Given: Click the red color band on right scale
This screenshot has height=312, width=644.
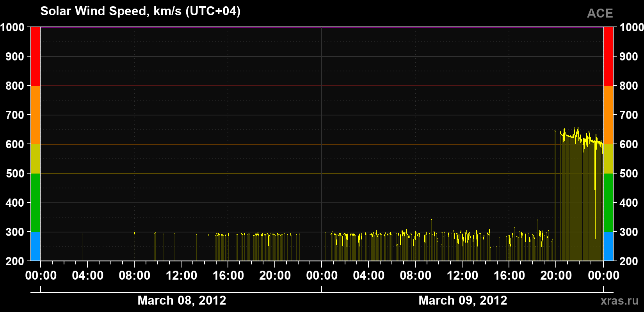Looking at the screenshot, I should point(608,57).
